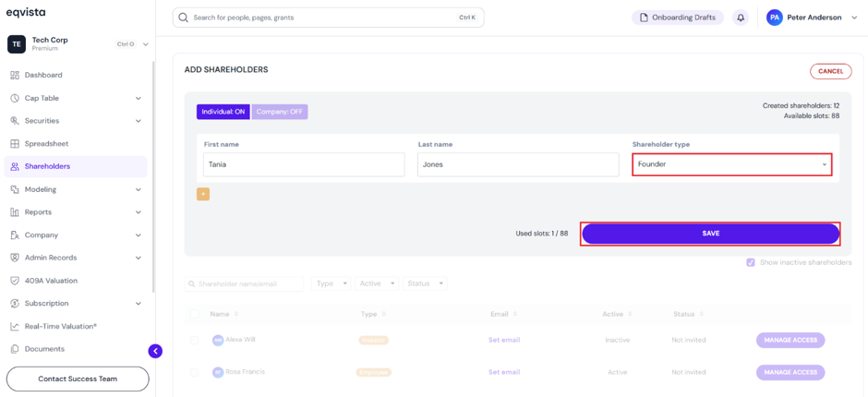The height and width of the screenshot is (397, 868).
Task: Open the Status filter dropdown
Action: tap(425, 283)
